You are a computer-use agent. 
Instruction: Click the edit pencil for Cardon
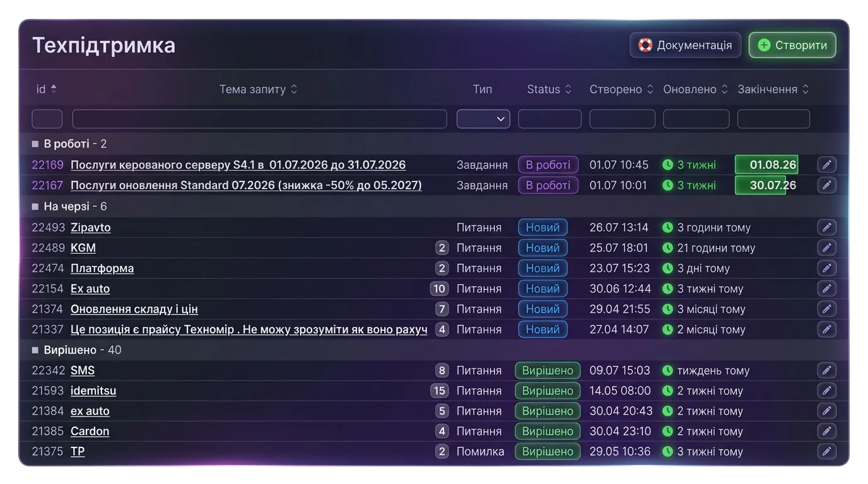[x=826, y=431]
